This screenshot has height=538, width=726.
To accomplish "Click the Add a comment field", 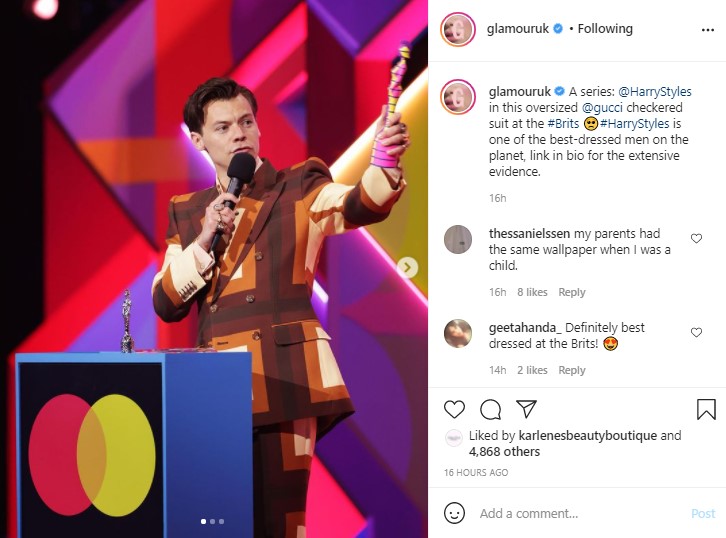I will pyautogui.click(x=581, y=513).
